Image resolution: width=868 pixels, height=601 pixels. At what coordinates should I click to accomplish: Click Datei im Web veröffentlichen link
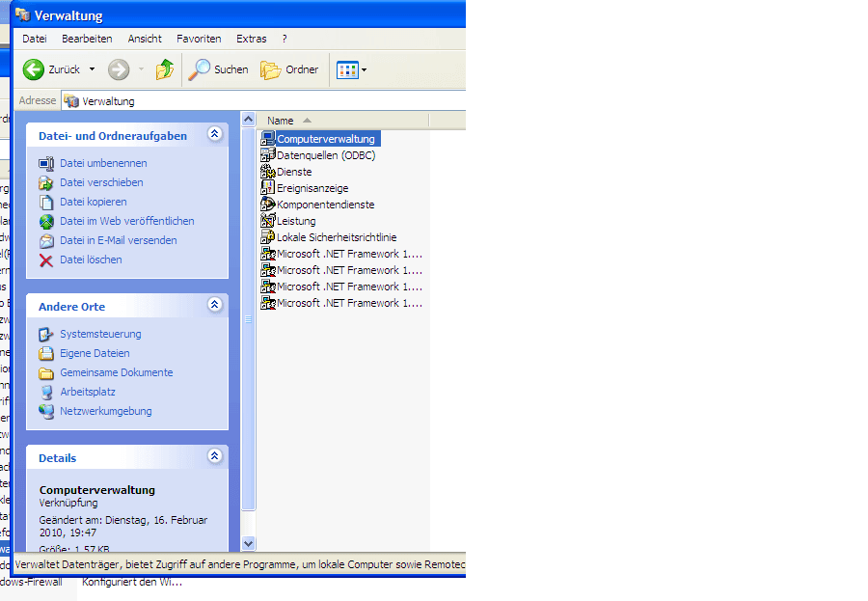(126, 221)
